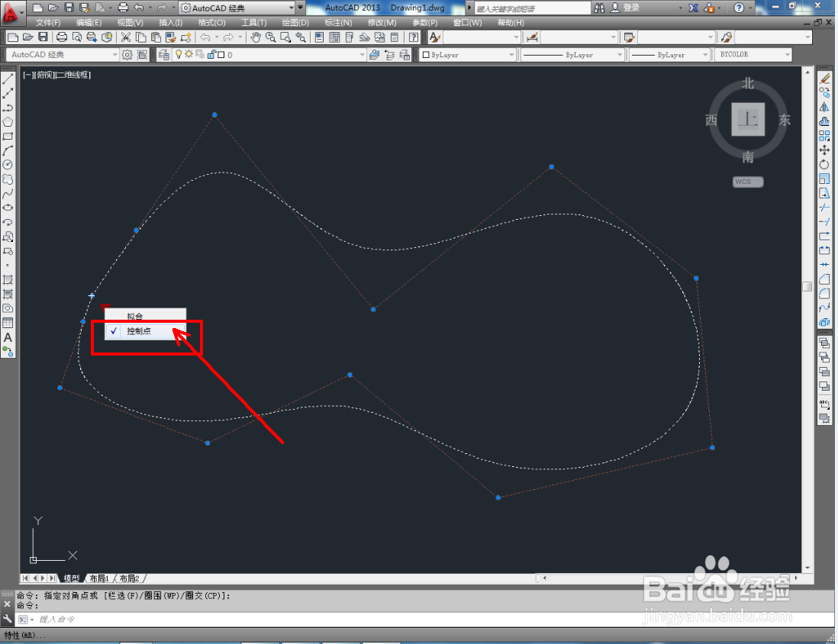The image size is (838, 644).
Task: Select the checked 控制点 option
Action: [x=145, y=331]
